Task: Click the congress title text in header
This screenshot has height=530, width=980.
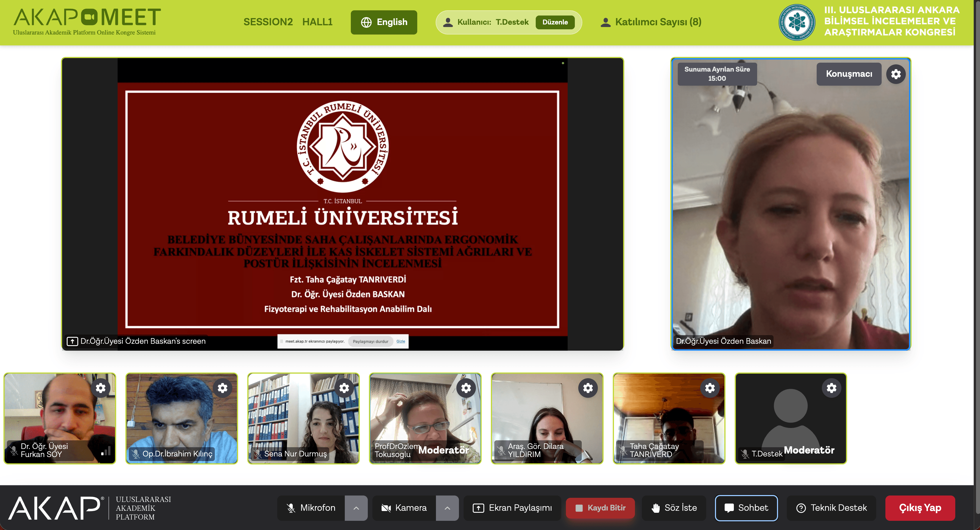Action: 892,21
